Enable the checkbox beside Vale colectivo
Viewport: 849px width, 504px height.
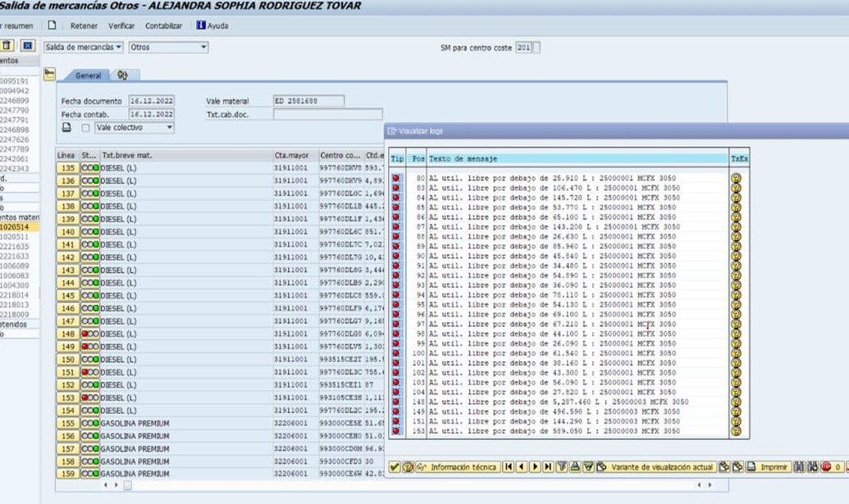[x=84, y=127]
